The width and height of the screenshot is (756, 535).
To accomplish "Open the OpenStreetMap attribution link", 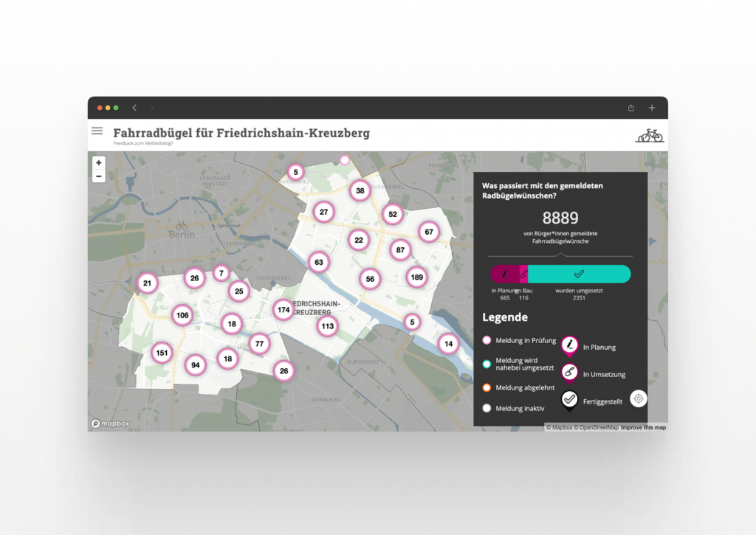I will 598,427.
